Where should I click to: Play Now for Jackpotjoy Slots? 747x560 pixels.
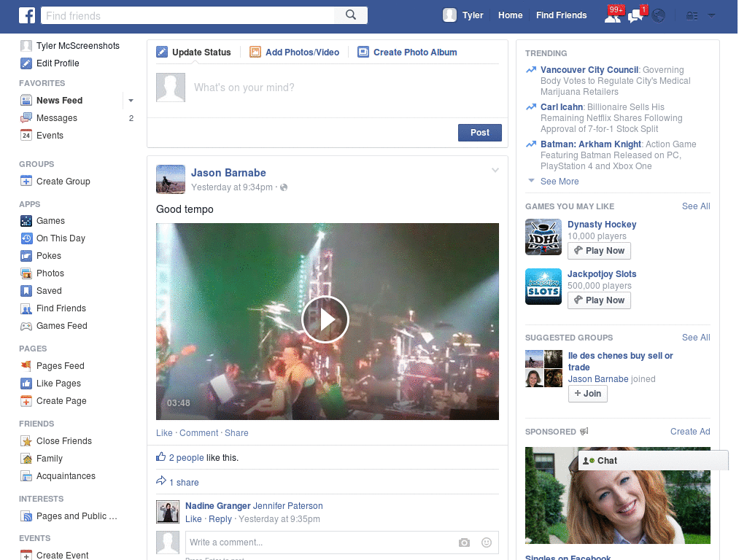tap(599, 300)
